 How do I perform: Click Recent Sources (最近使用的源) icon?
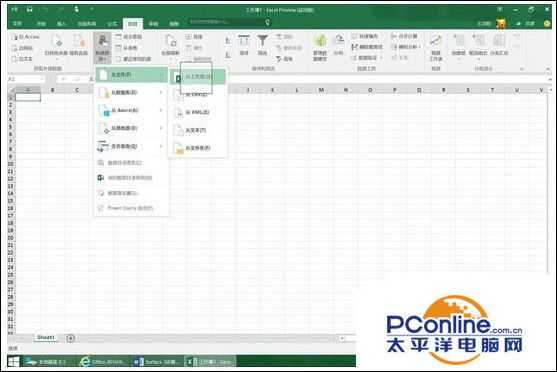(119, 59)
